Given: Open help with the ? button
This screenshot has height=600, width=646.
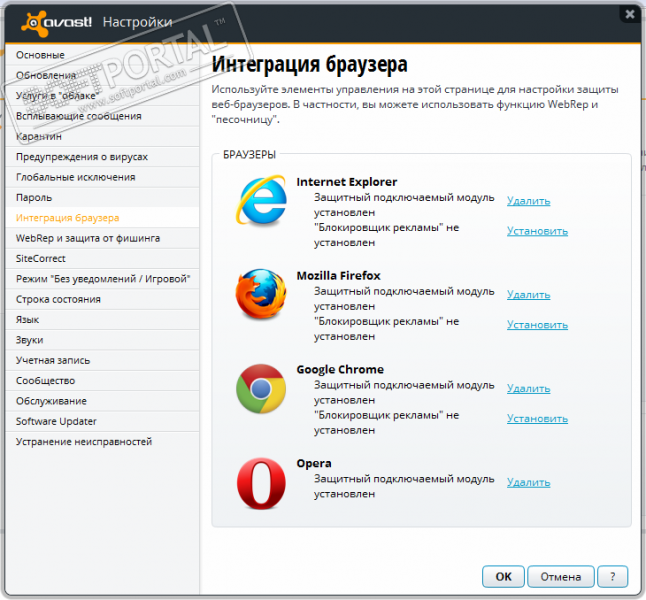Looking at the screenshot, I should pos(612,576).
